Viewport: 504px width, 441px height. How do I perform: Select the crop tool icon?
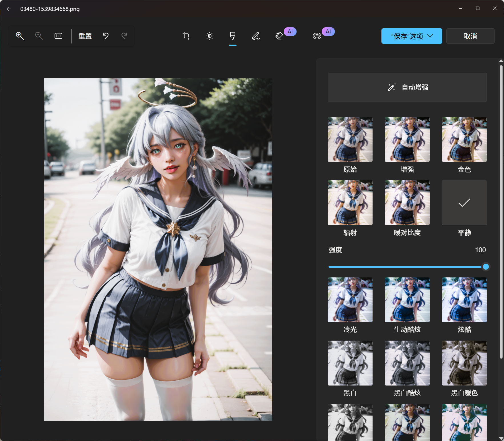point(186,36)
